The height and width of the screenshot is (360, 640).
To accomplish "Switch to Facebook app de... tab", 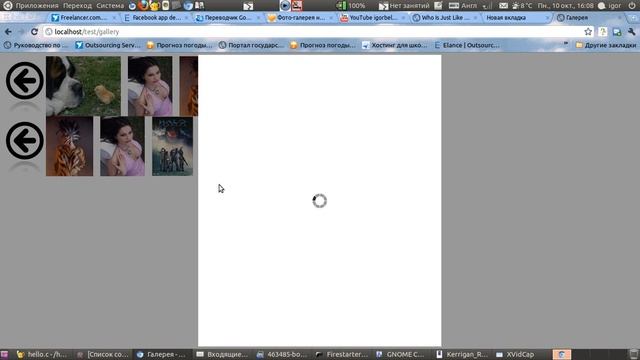I will pyautogui.click(x=155, y=18).
